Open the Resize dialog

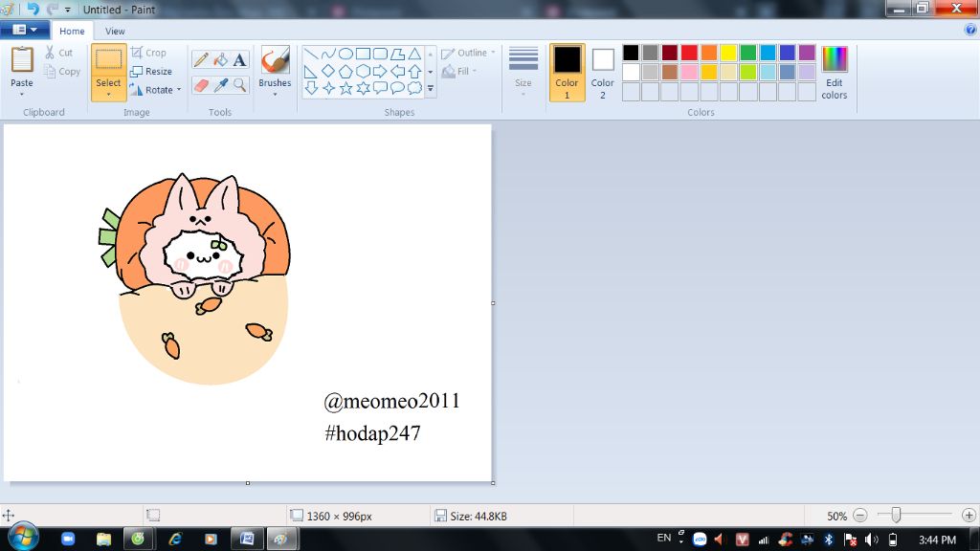[150, 71]
